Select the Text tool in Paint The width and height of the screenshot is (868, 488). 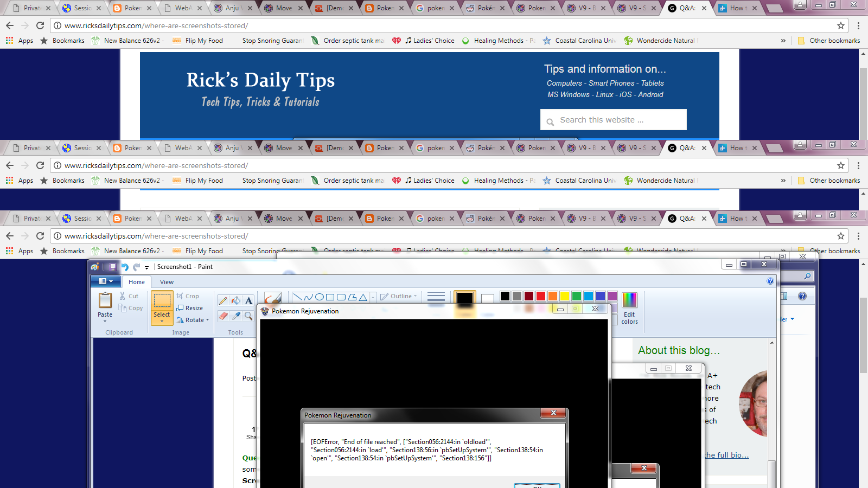(248, 301)
